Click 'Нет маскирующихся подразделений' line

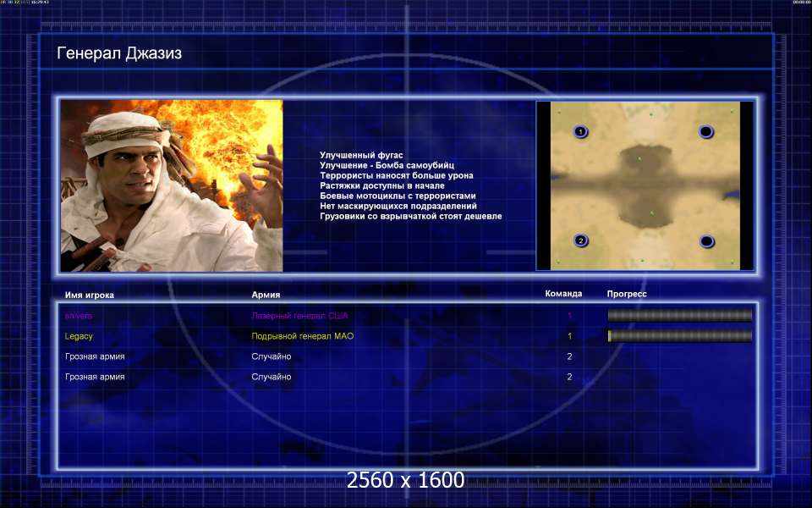pyautogui.click(x=398, y=206)
